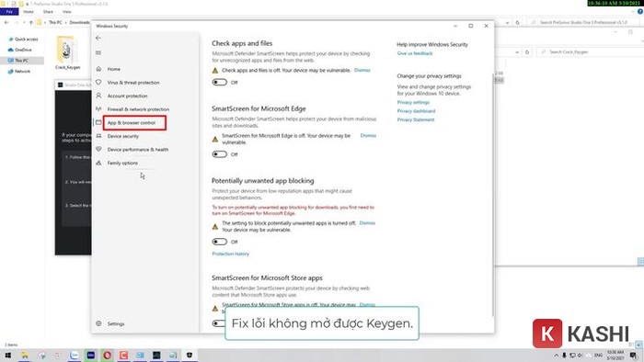Open Device performance & health heart icon
Viewport: 644px width, 362px height.
point(98,149)
